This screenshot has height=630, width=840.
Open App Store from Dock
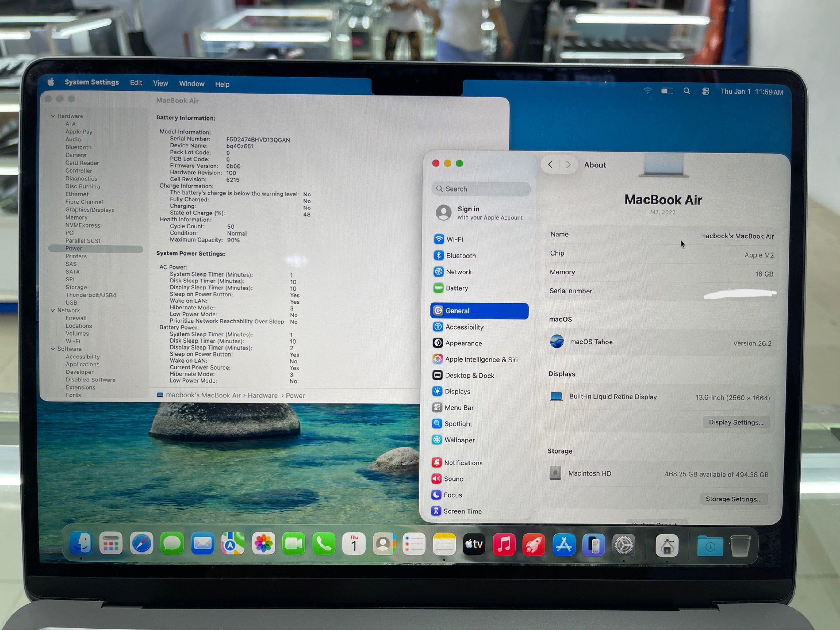pyautogui.click(x=564, y=545)
